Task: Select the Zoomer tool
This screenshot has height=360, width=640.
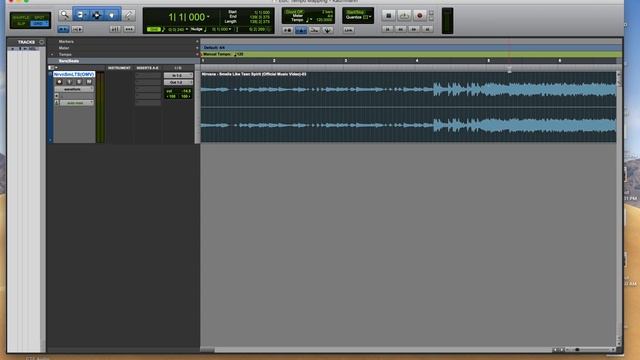Action: point(64,15)
